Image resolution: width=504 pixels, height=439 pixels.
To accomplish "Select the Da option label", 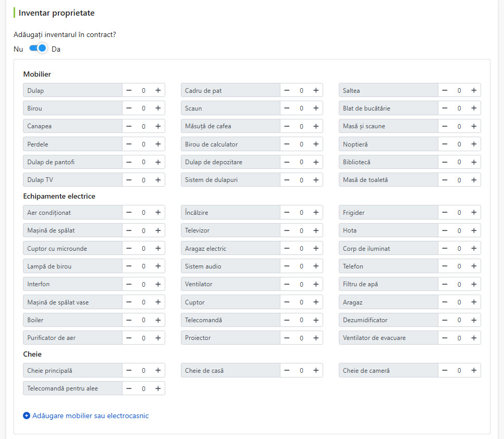I will [56, 49].
